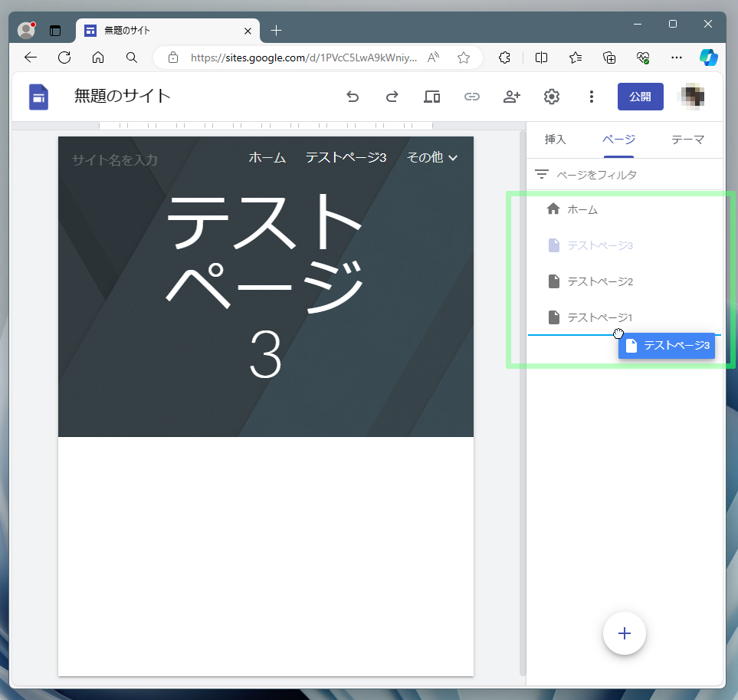The height and width of the screenshot is (700, 738).
Task: Toggle the split screen icon
Action: pyautogui.click(x=541, y=58)
